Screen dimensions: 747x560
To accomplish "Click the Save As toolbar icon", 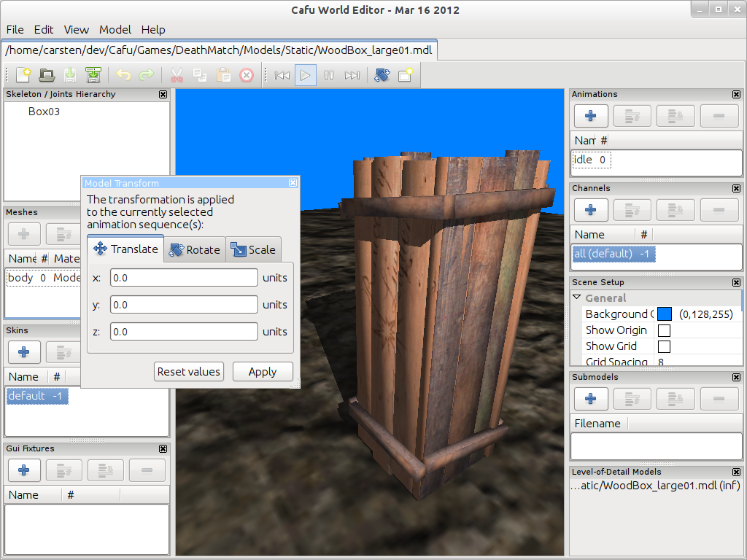I will (93, 75).
